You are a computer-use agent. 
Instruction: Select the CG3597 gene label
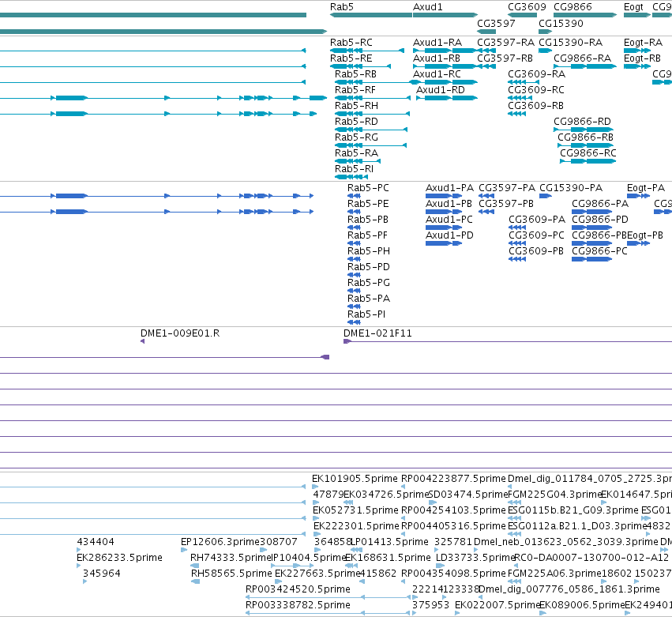[496, 24]
